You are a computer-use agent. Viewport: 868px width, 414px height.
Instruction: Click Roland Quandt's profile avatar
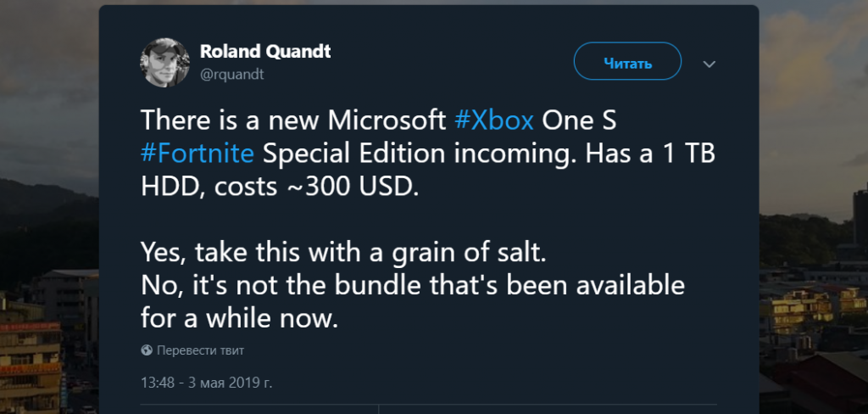164,62
